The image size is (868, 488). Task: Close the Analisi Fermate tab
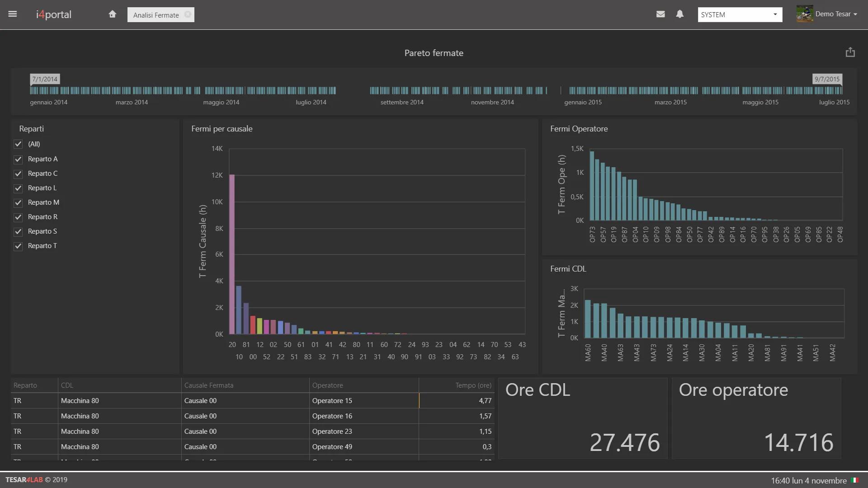coord(188,14)
